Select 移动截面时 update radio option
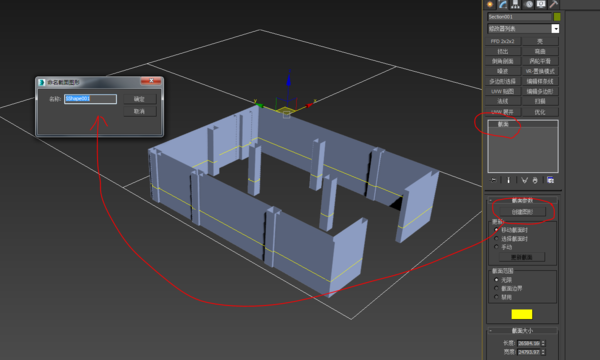 [x=497, y=230]
